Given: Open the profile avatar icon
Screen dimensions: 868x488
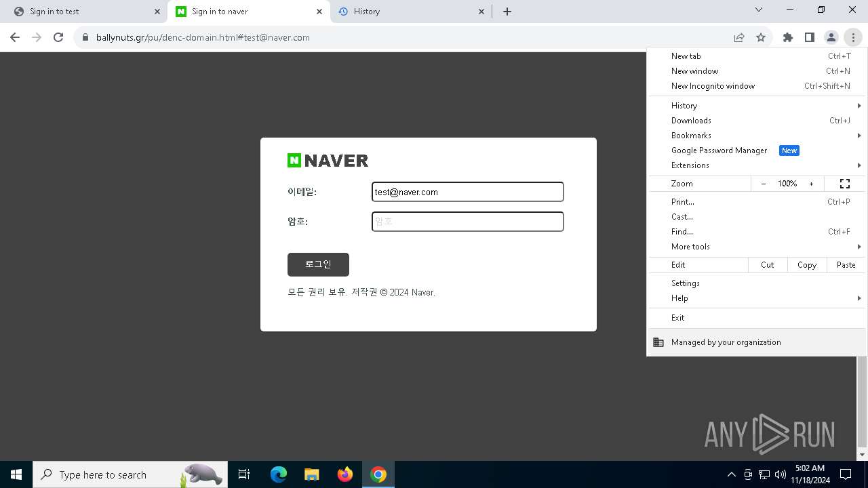Looking at the screenshot, I should tap(831, 37).
